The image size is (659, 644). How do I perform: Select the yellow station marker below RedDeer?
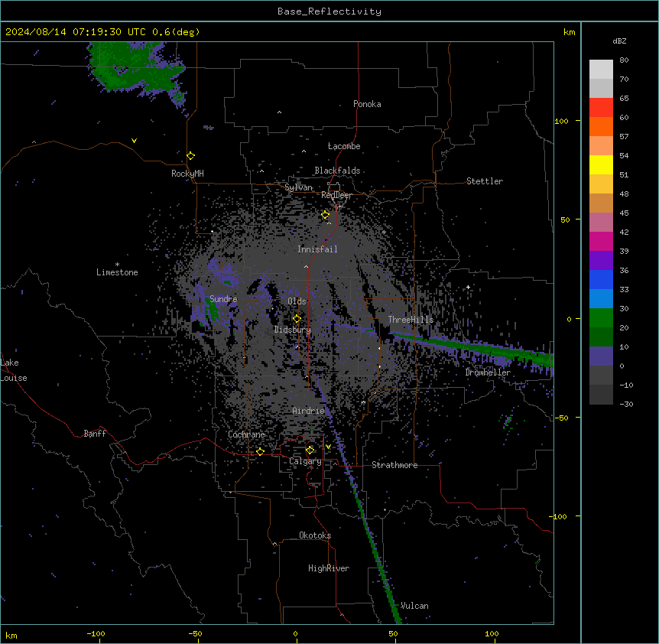(x=326, y=215)
